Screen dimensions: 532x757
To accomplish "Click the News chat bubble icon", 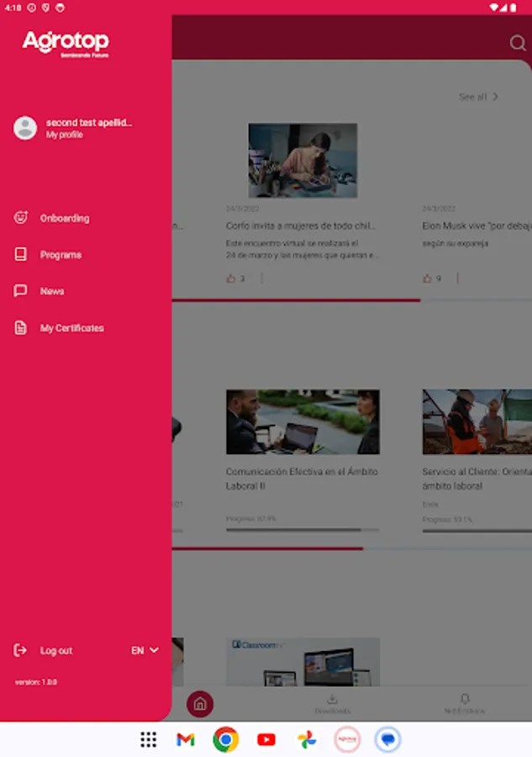I will pos(21,291).
